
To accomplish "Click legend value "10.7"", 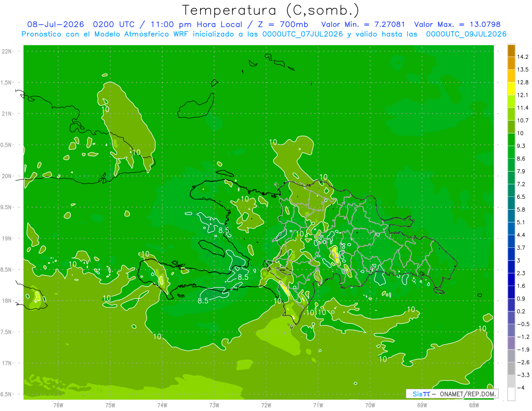I will [x=522, y=120].
